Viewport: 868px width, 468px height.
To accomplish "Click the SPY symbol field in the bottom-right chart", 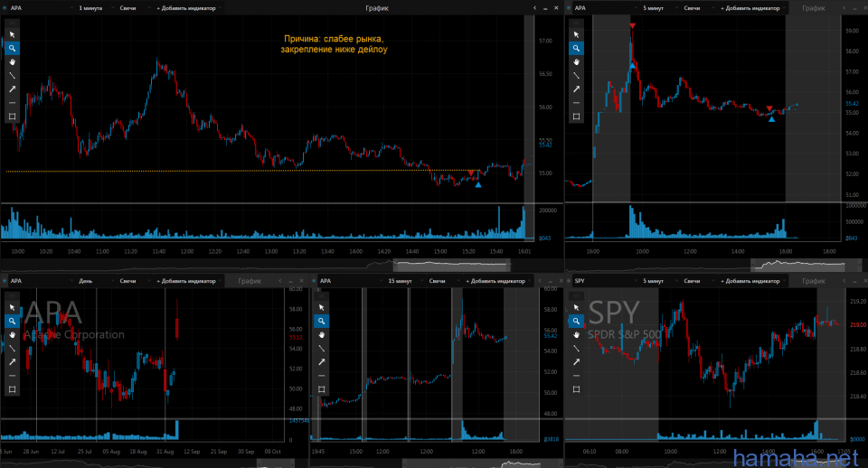I will pos(604,280).
